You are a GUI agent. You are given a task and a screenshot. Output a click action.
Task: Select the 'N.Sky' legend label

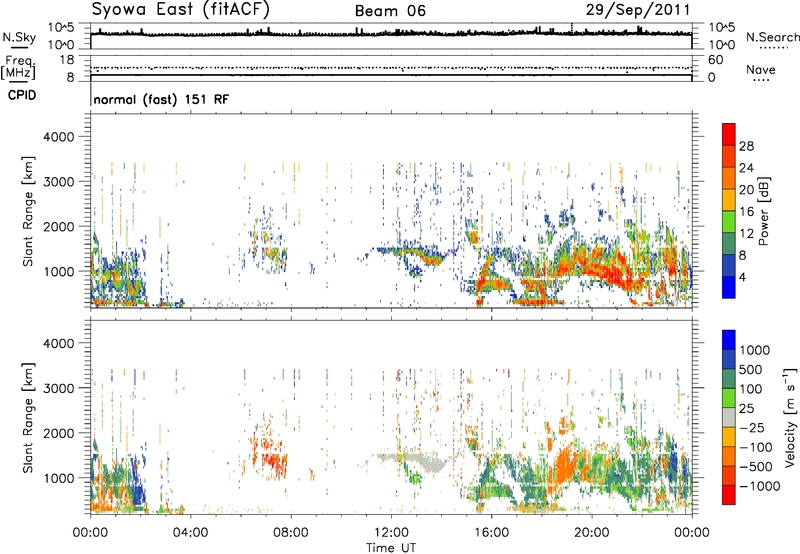click(x=19, y=37)
